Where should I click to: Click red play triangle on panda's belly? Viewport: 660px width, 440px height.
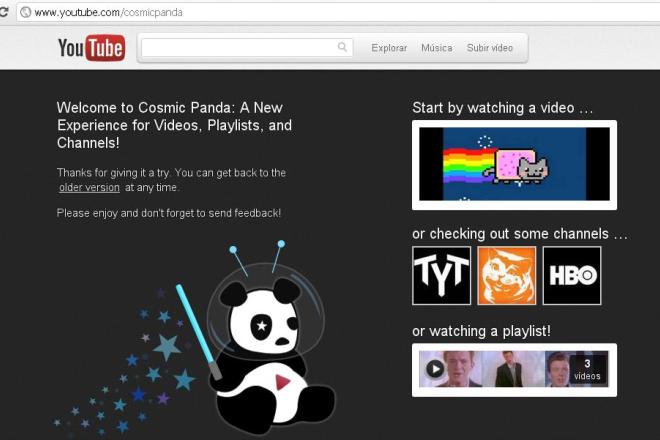[283, 382]
